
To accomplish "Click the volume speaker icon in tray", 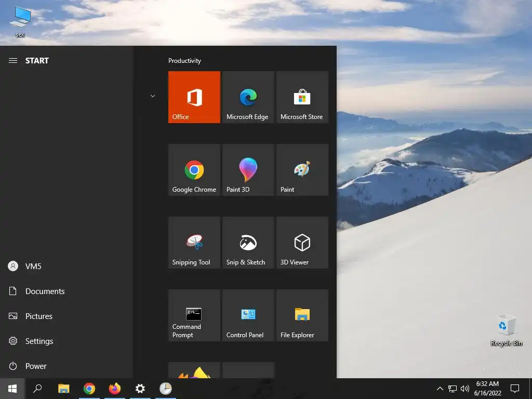I will tap(465, 389).
